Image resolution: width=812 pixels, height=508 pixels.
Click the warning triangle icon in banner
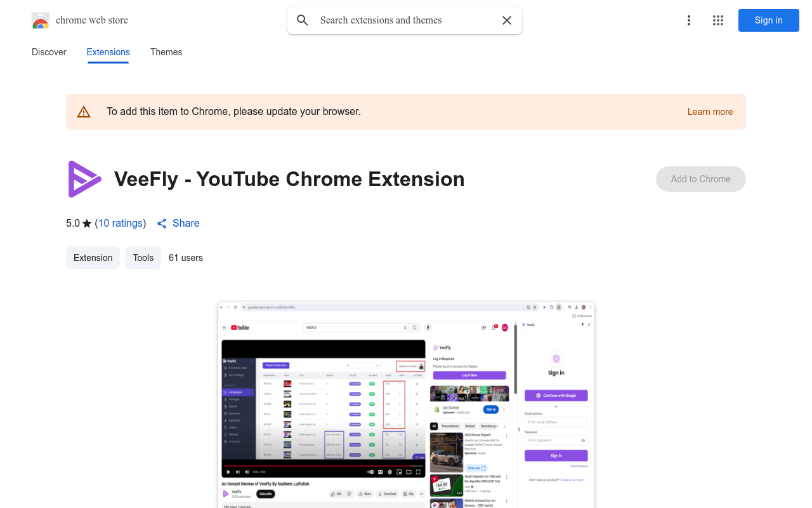(84, 112)
